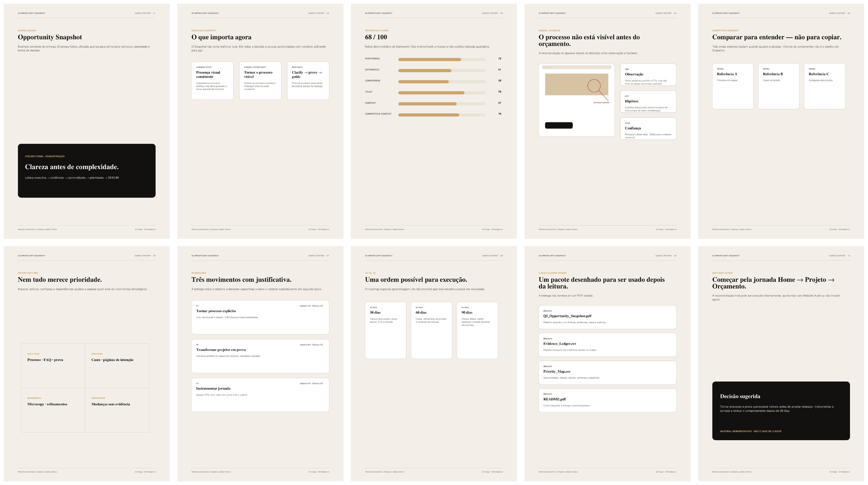
Task: Click the "Microcopy · refinamentos" quadrant
Action: click(53, 410)
